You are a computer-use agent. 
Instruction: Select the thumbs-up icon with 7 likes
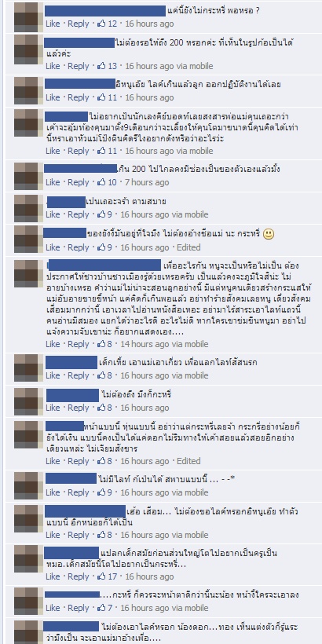pyautogui.click(x=101, y=607)
